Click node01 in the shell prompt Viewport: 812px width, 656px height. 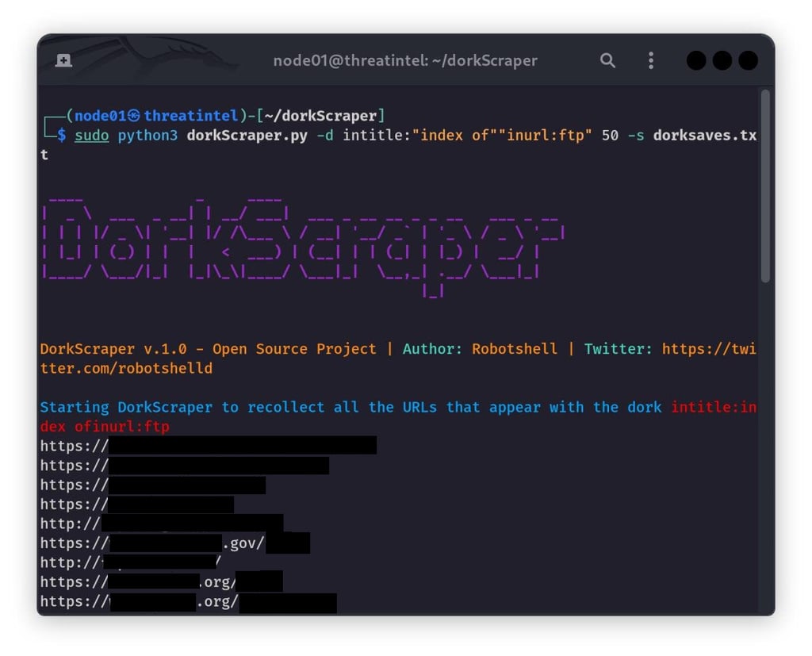click(x=101, y=116)
